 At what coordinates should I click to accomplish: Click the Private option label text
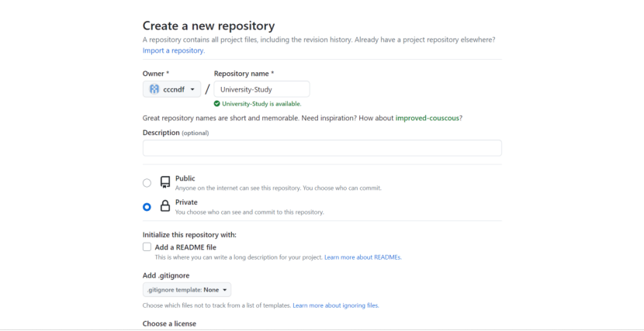click(186, 202)
